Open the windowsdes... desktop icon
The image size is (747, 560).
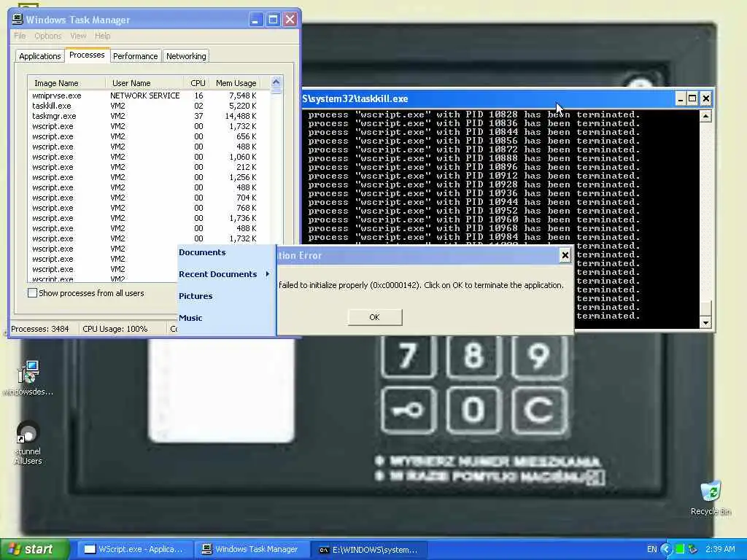click(x=28, y=378)
